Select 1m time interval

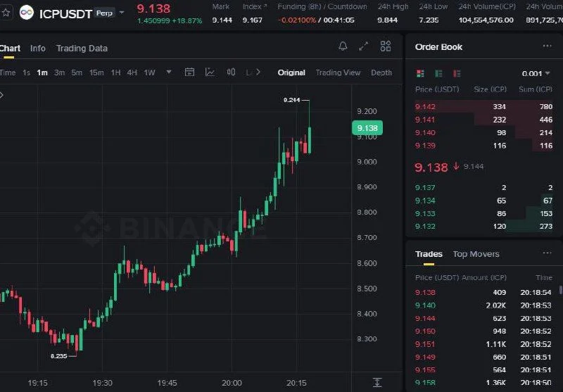42,72
